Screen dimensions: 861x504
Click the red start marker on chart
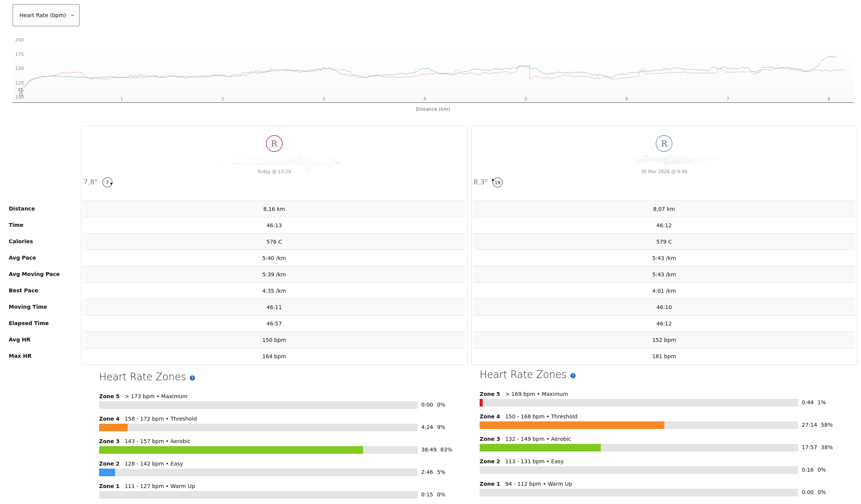[x=21, y=94]
